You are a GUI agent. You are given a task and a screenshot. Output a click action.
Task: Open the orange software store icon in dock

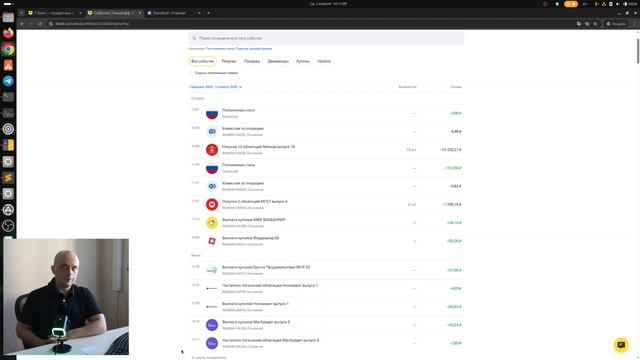[x=8, y=65]
